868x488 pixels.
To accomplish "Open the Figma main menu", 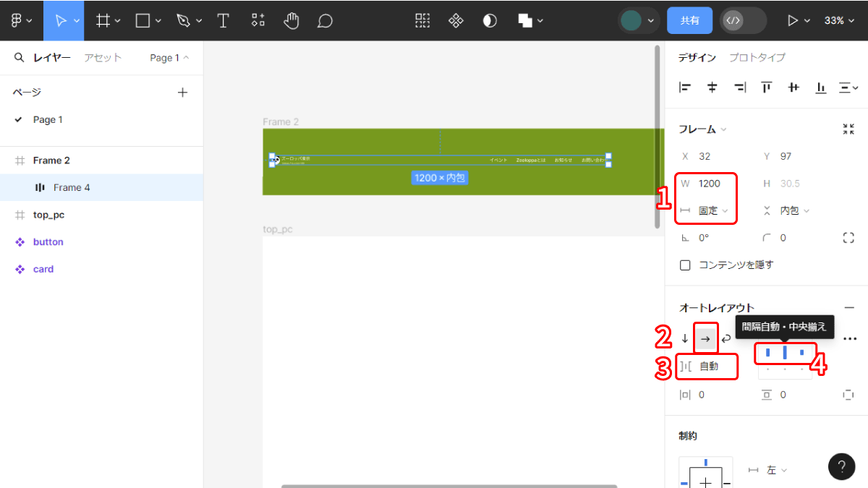I will coord(21,20).
